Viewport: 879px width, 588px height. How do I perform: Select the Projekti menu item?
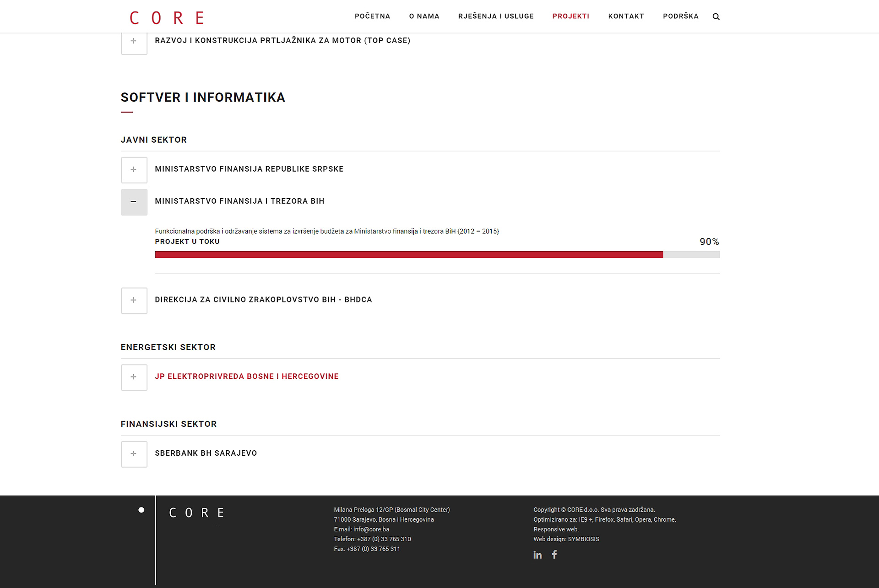[571, 16]
